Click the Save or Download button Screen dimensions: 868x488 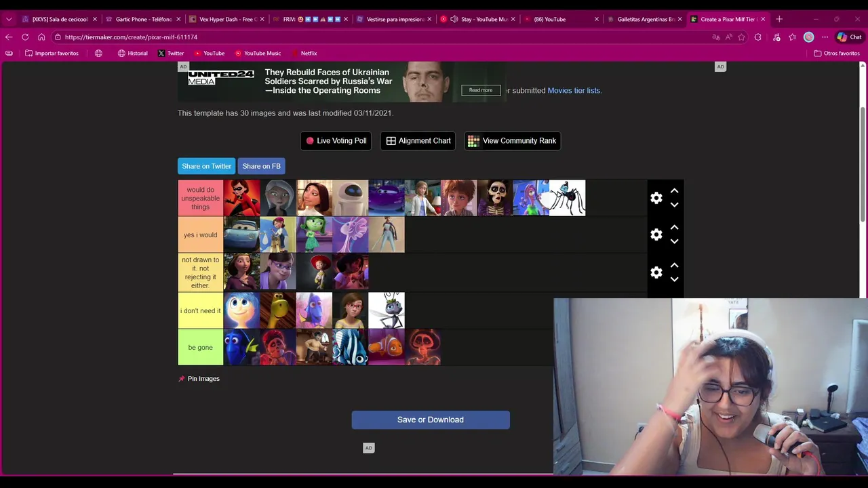tap(431, 420)
